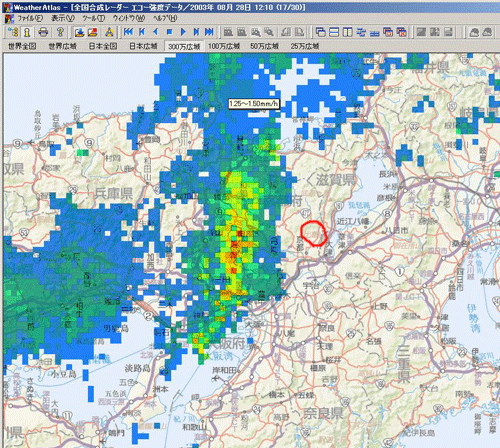Image resolution: width=500 pixels, height=448 pixels.
Task: Stop radar animation playback
Action: click(x=169, y=32)
